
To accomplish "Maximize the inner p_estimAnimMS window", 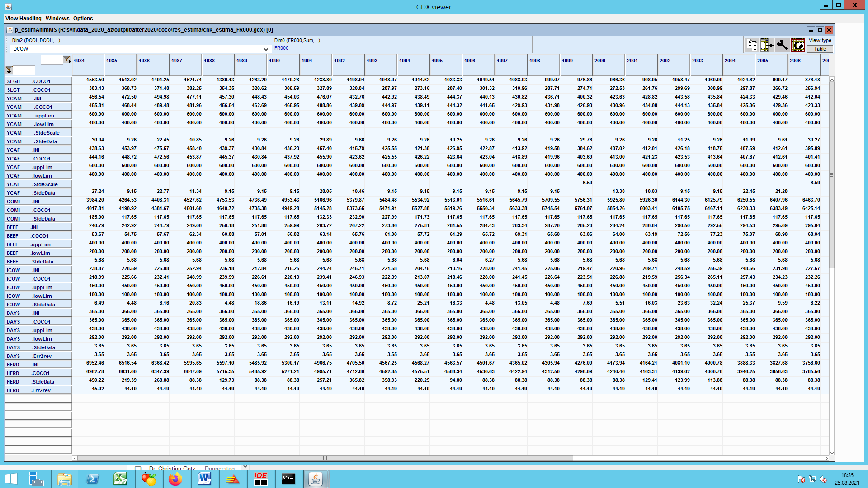I will coord(820,30).
